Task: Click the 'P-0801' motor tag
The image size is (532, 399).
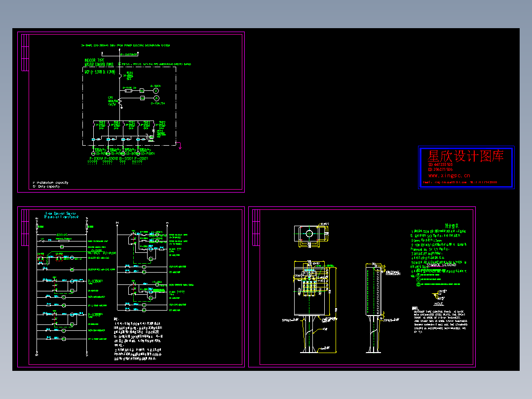Action: (141, 159)
